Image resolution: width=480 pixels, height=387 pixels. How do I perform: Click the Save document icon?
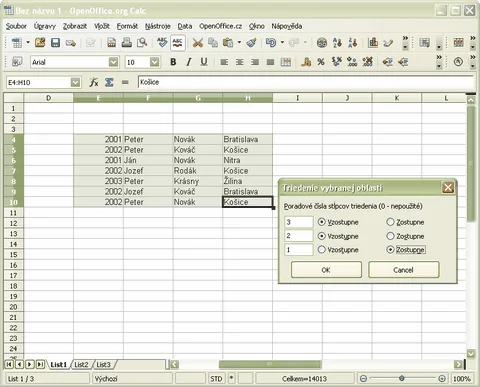pyautogui.click(x=55, y=43)
